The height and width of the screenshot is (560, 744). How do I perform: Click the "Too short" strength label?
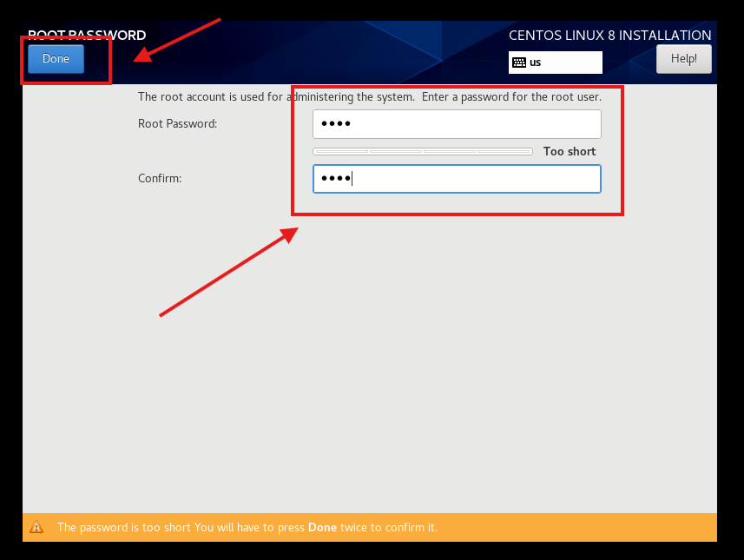(x=569, y=152)
